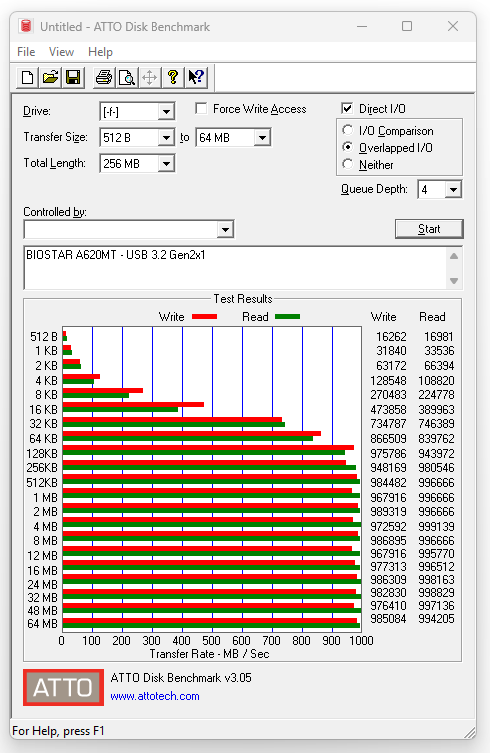
Task: Click the Start button
Action: 429,229
